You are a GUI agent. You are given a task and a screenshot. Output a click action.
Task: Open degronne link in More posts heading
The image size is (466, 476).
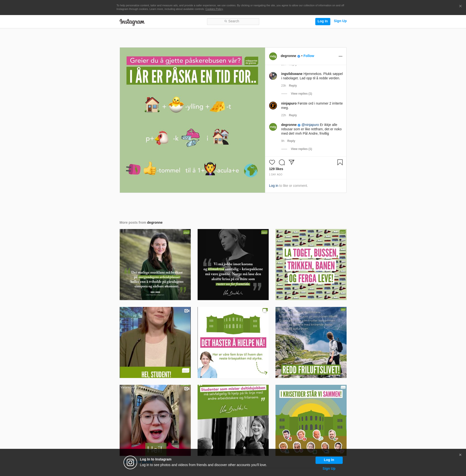point(155,222)
